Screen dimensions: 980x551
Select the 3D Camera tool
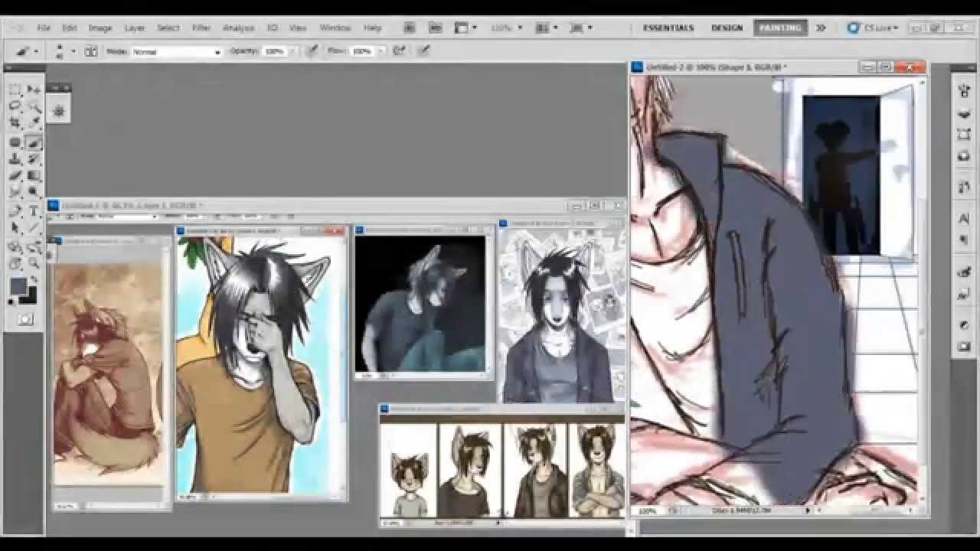[x=34, y=246]
